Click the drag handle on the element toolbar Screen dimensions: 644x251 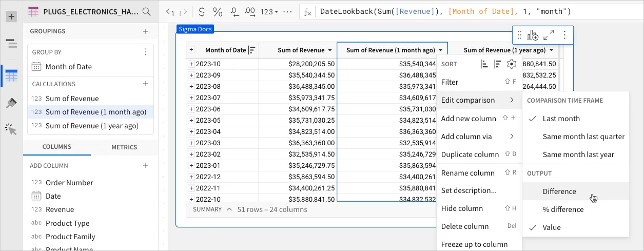[519, 35]
